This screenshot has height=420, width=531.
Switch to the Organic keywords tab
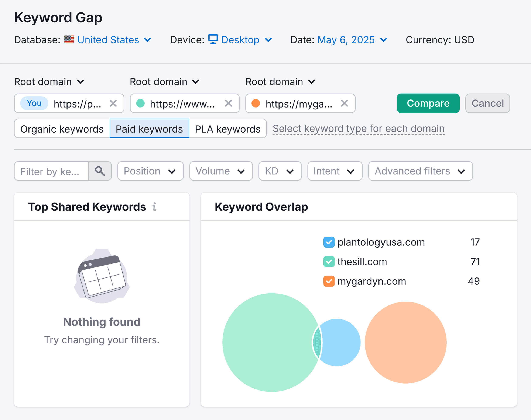pos(62,129)
